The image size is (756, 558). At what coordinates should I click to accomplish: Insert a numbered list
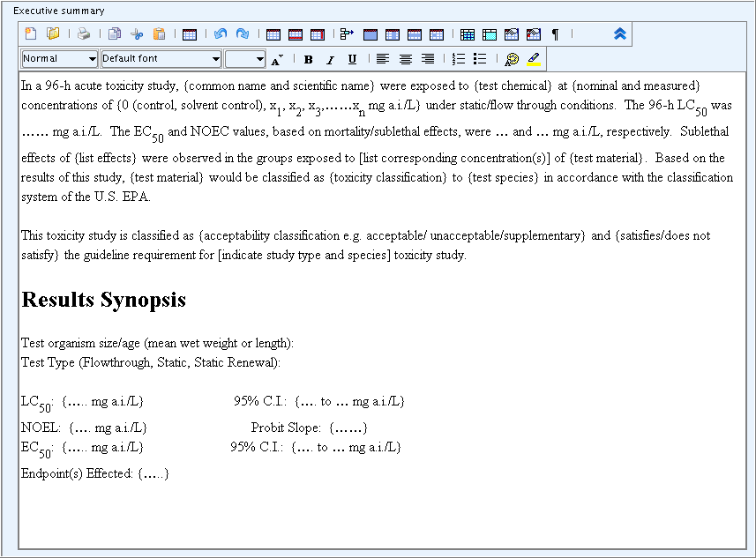tap(459, 59)
